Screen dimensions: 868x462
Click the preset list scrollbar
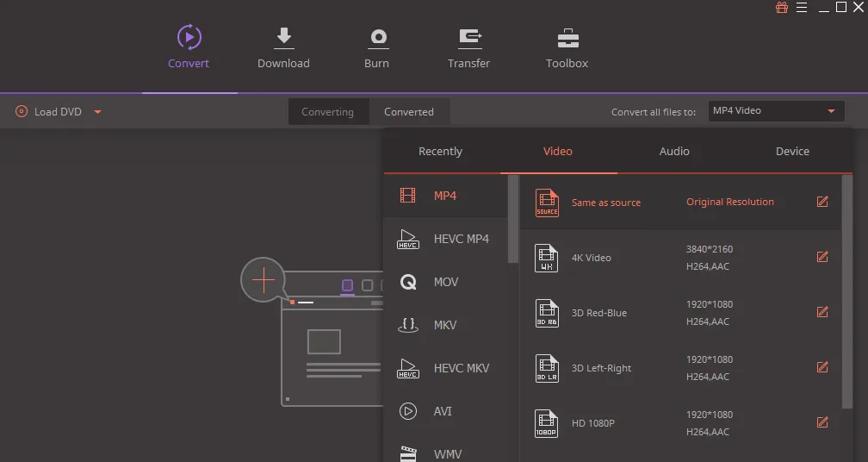pos(847,292)
